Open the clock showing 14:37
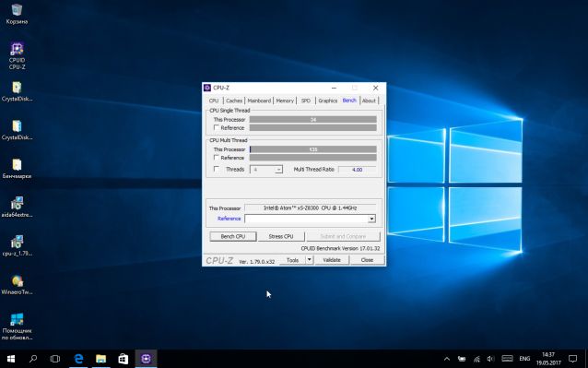The width and height of the screenshot is (588, 368). (548, 359)
